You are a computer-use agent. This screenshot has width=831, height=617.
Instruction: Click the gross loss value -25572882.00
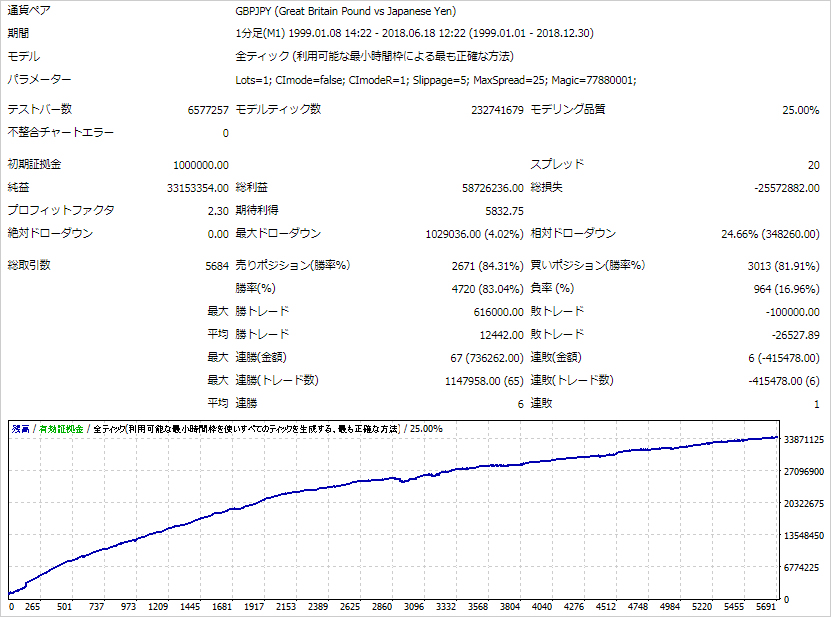pos(786,188)
